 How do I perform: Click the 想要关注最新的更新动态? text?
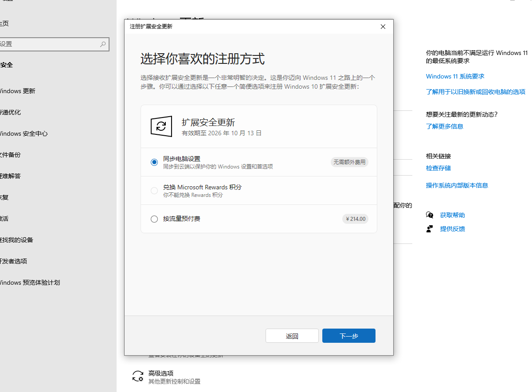pos(462,114)
